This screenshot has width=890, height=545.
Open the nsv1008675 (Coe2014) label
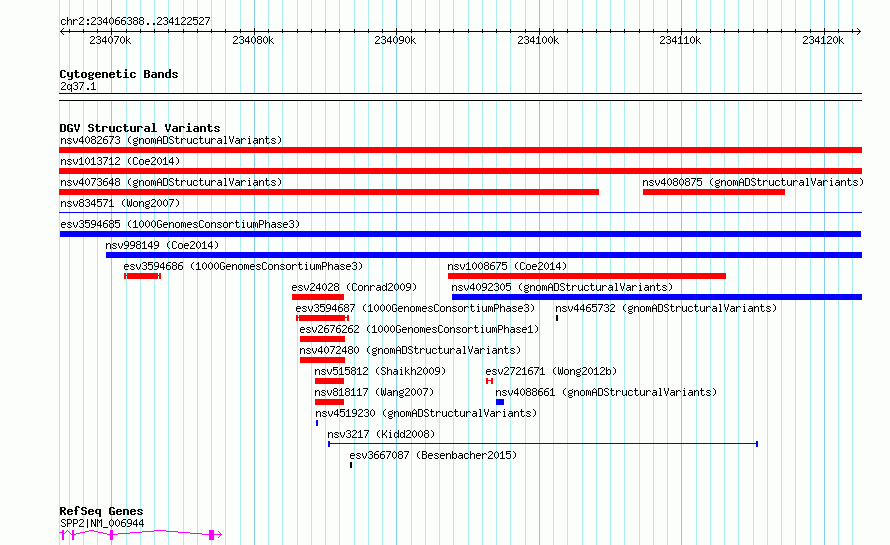coord(507,266)
